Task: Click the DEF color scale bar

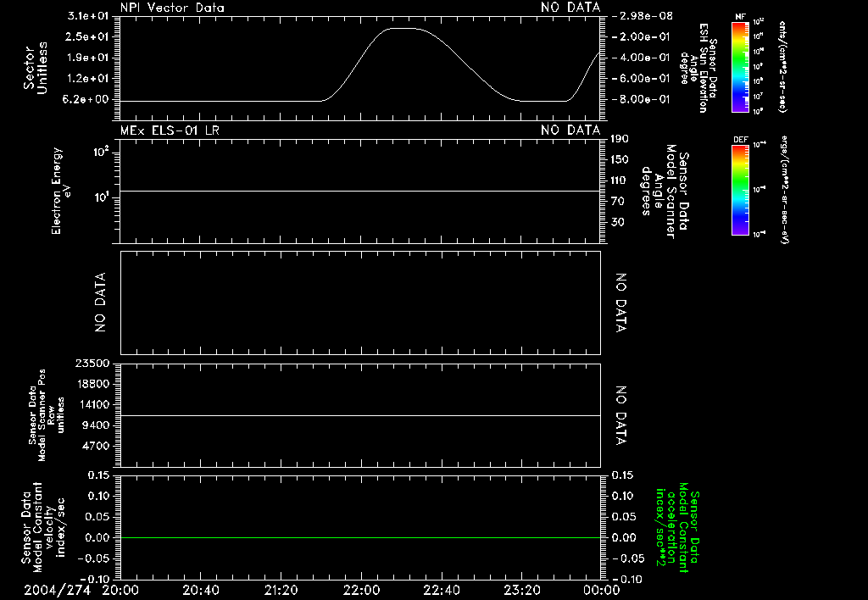Action: click(x=740, y=190)
